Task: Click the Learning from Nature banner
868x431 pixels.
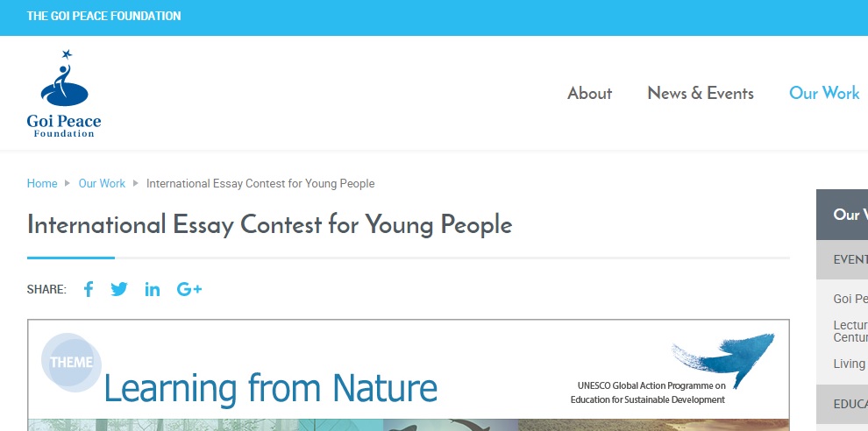Action: (x=270, y=387)
